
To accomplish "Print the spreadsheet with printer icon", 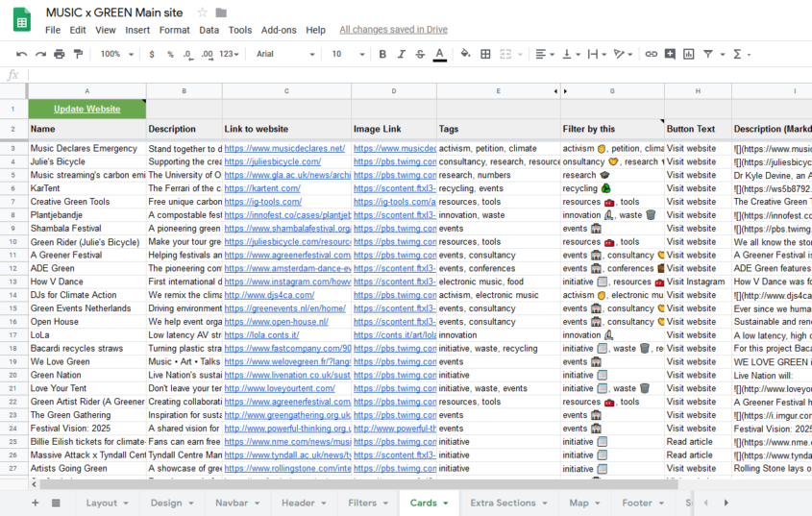I will (x=59, y=54).
